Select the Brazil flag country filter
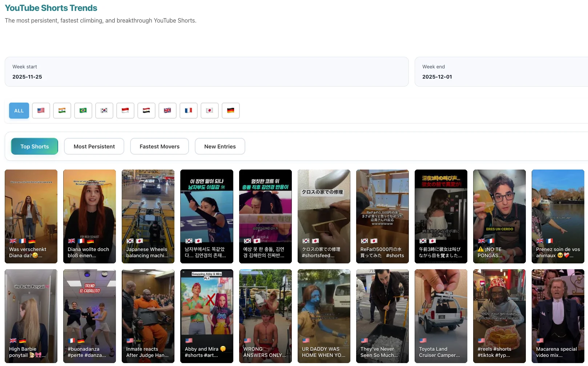 coord(83,110)
